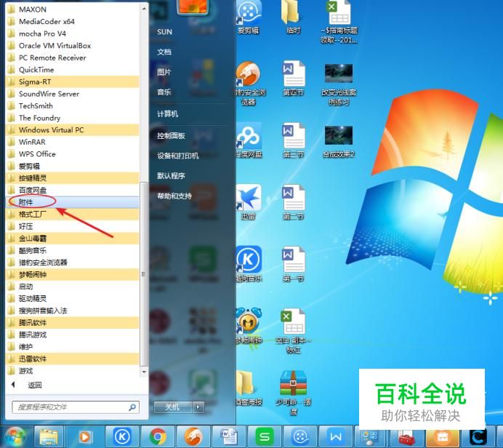Open 图片 in the Start menu
Viewport: 503px width, 448px height.
164,72
